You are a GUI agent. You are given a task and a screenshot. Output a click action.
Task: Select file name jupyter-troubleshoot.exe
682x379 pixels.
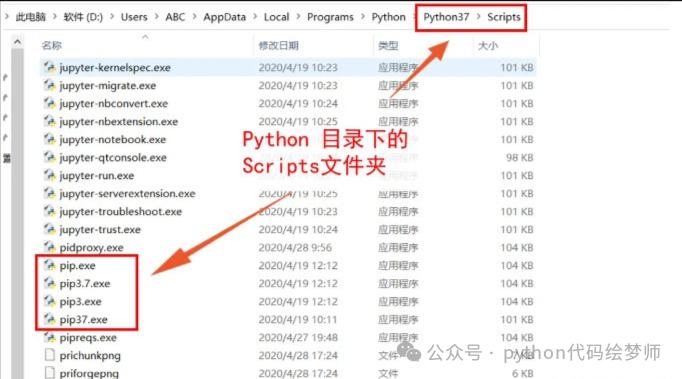tap(120, 211)
